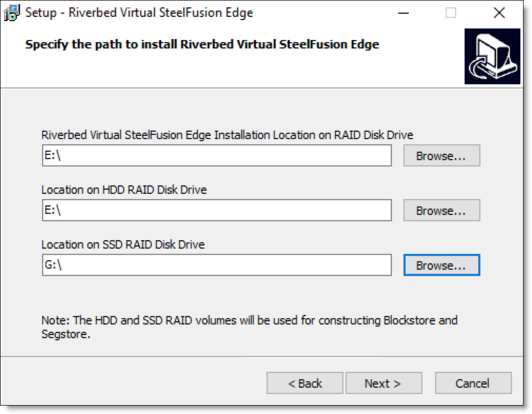This screenshot has width=532, height=414.
Task: Focus the HDD RAID Disk Drive path field
Action: (x=217, y=210)
